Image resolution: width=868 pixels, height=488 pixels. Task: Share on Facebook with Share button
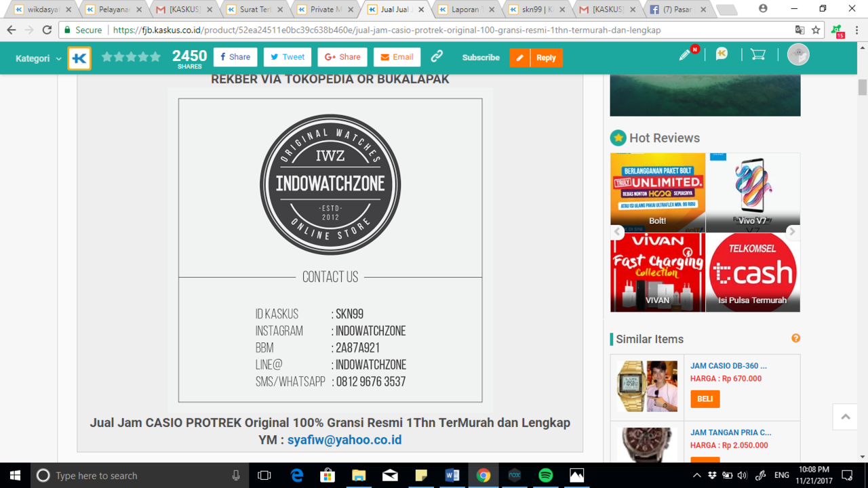pos(235,57)
